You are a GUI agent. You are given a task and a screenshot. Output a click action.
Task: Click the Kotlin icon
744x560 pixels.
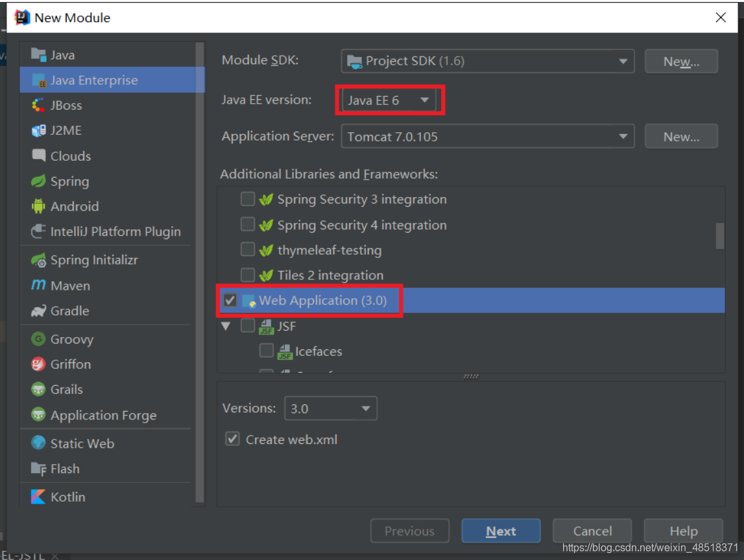point(38,496)
